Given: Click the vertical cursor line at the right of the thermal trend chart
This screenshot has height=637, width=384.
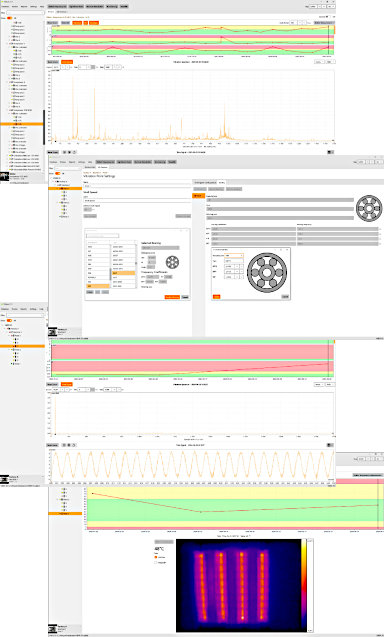Looking at the screenshot, I should click(378, 504).
